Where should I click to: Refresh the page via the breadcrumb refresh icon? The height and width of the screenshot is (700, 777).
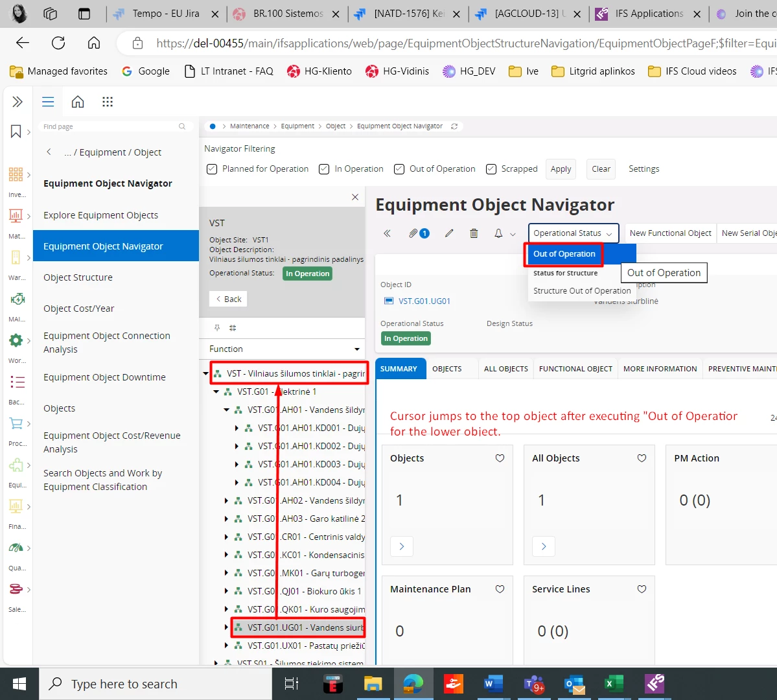coord(454,126)
